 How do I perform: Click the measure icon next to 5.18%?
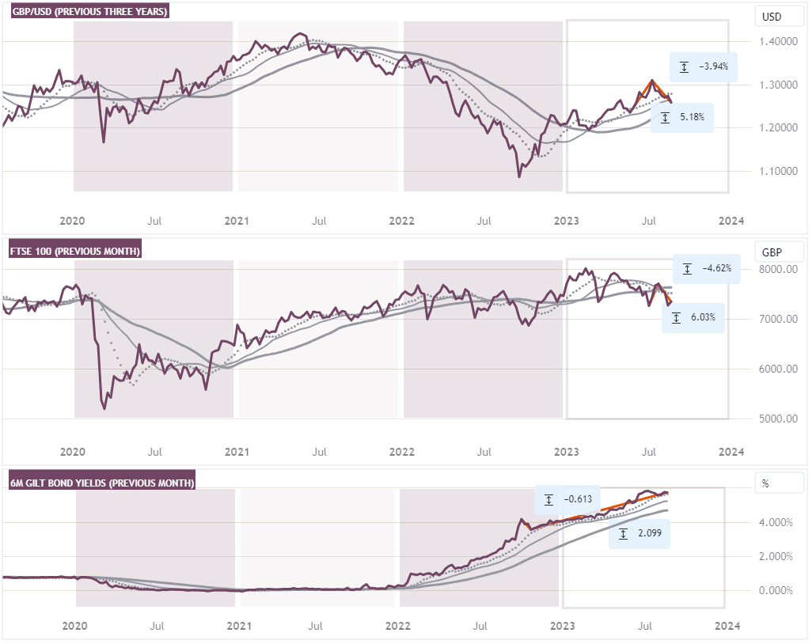[x=665, y=118]
